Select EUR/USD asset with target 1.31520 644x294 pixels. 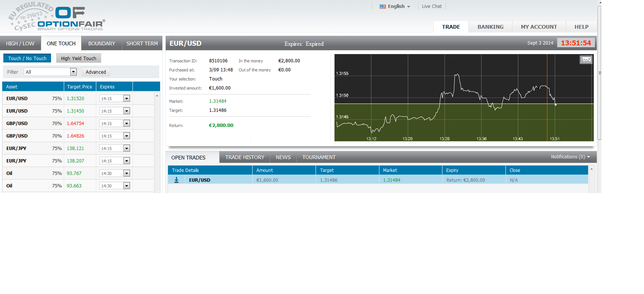click(x=17, y=99)
